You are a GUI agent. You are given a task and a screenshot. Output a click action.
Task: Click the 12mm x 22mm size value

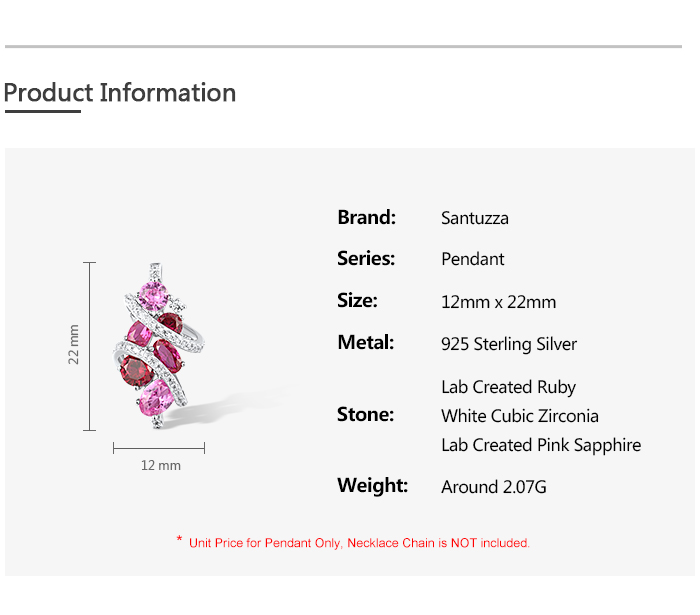(x=498, y=302)
